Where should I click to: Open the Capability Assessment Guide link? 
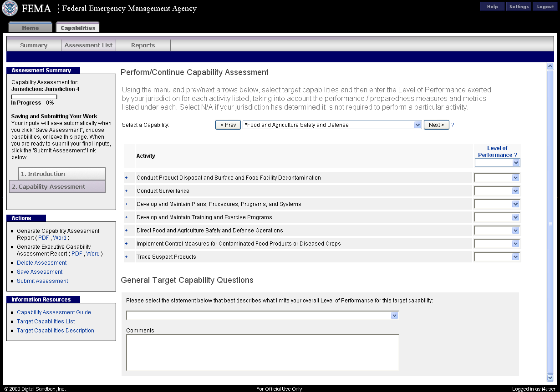click(x=54, y=312)
